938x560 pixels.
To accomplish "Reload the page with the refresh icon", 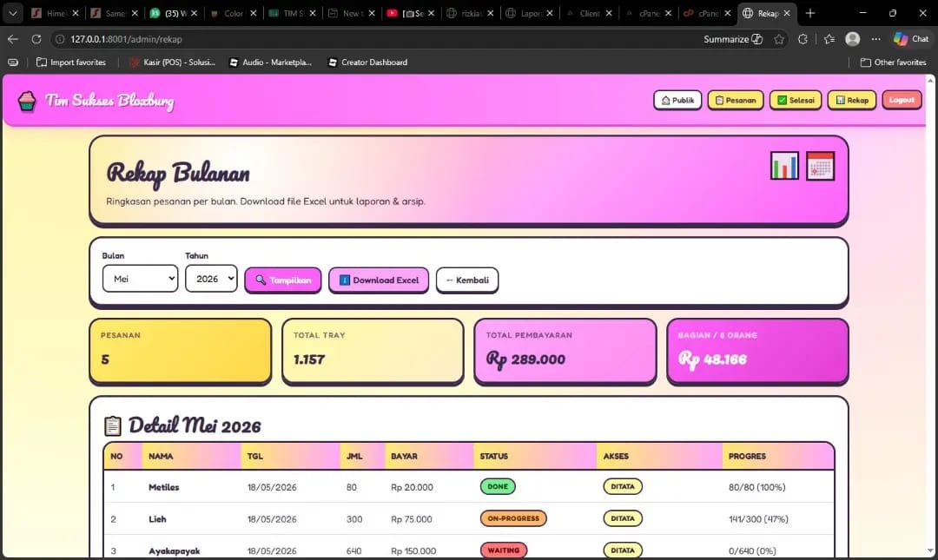I will (x=36, y=39).
